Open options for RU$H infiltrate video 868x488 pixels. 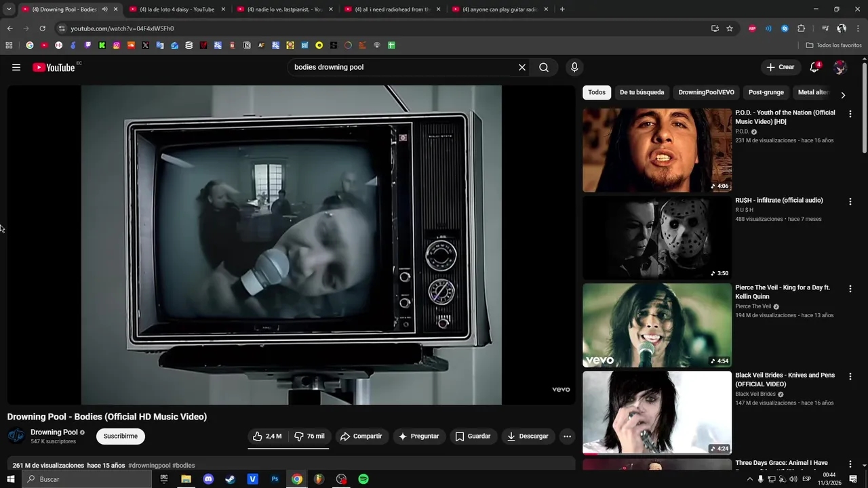(x=850, y=201)
